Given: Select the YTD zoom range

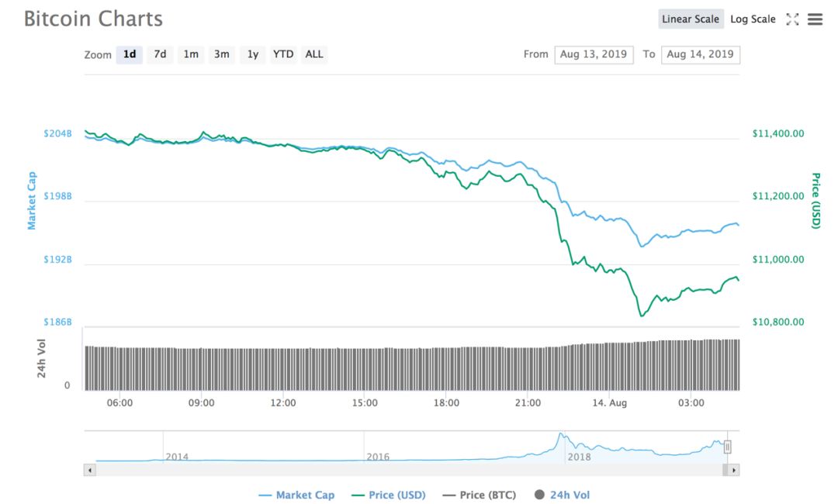Looking at the screenshot, I should [x=283, y=54].
